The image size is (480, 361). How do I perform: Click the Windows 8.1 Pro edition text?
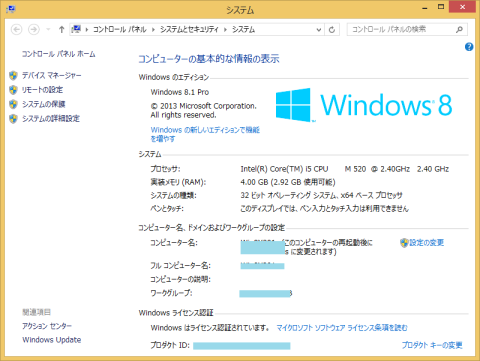[180, 92]
